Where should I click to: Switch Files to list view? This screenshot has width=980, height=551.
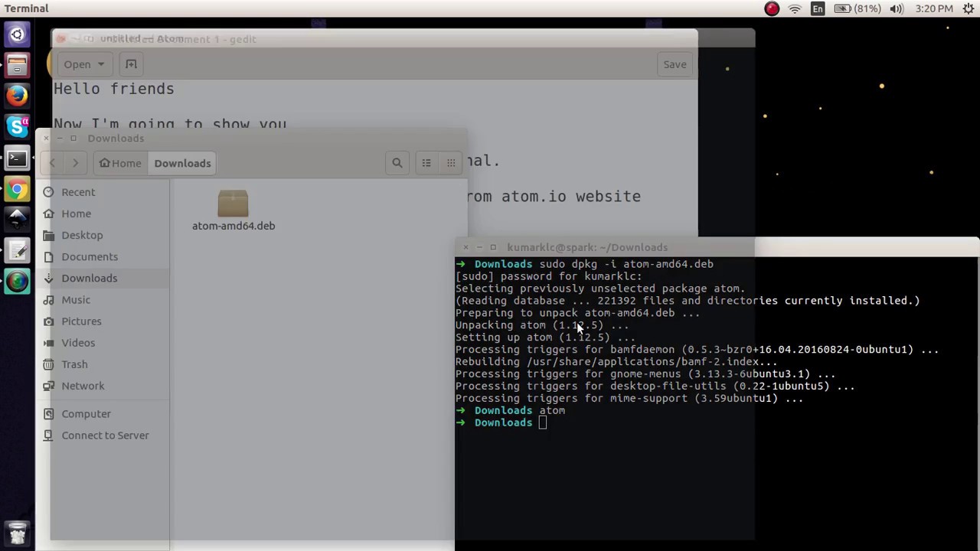coord(426,163)
